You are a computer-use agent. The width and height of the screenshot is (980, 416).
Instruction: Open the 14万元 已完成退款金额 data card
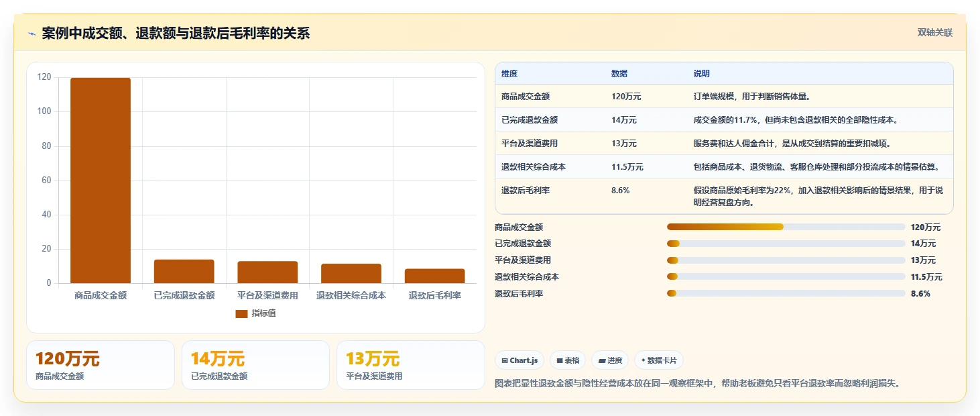pyautogui.click(x=255, y=365)
